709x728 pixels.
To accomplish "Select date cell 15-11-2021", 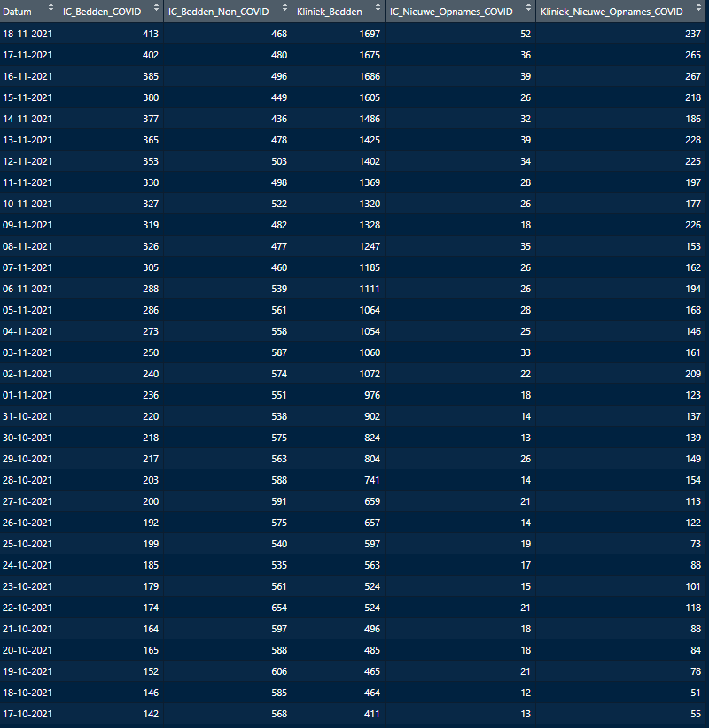I will [x=27, y=97].
